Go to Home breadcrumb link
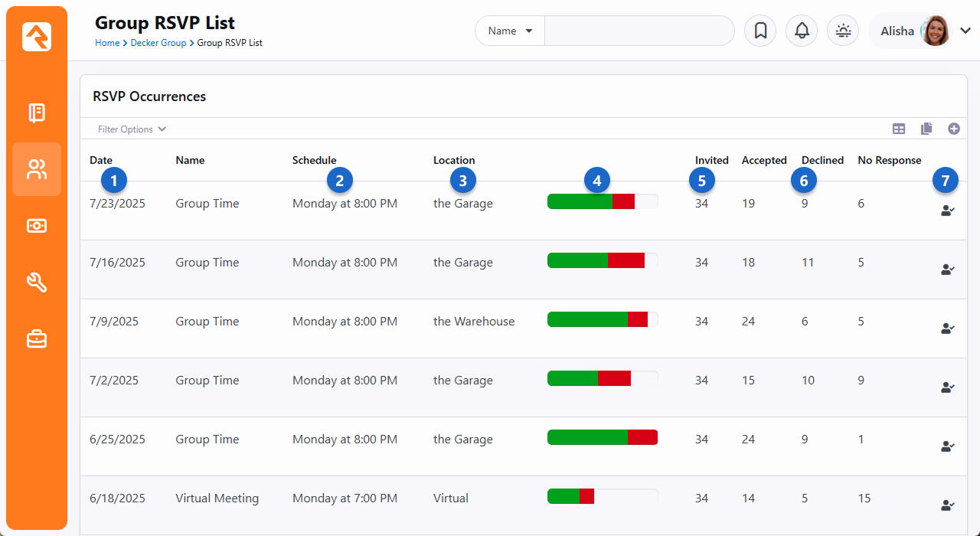This screenshot has width=980, height=536. (107, 43)
